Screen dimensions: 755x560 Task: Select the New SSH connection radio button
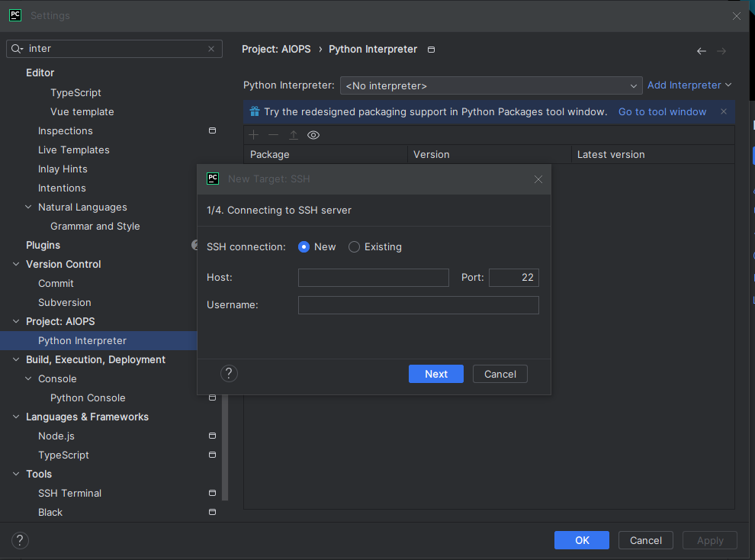(304, 247)
